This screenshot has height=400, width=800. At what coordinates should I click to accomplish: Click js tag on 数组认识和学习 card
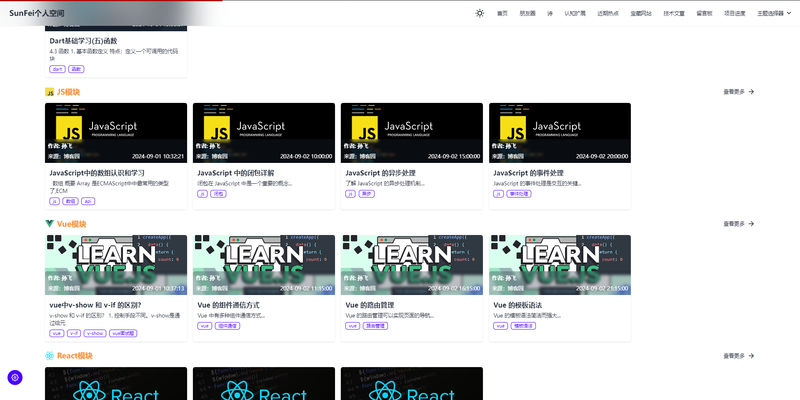tap(55, 201)
